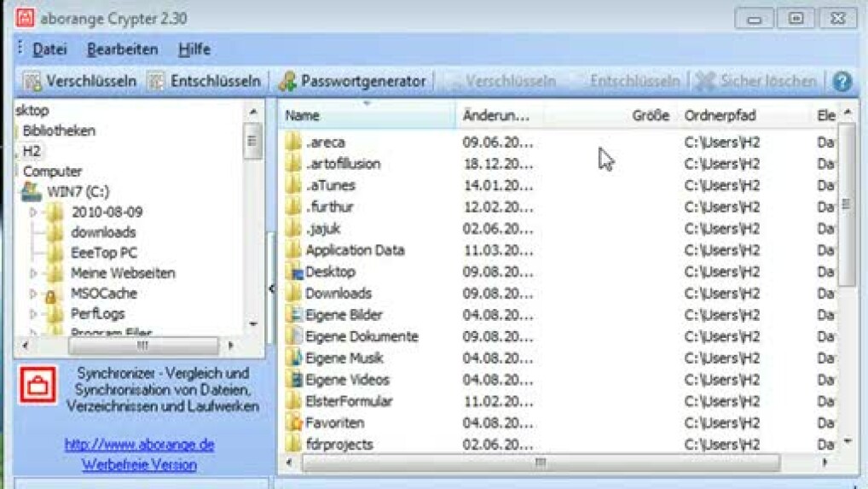Click the Werbefreie Version link
This screenshot has width=868, height=489.
coord(139,465)
